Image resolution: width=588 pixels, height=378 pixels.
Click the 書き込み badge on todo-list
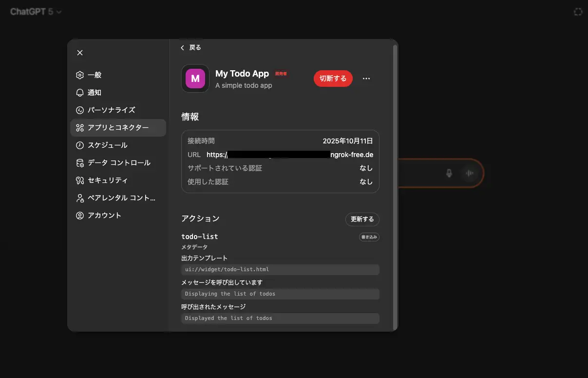pyautogui.click(x=369, y=237)
